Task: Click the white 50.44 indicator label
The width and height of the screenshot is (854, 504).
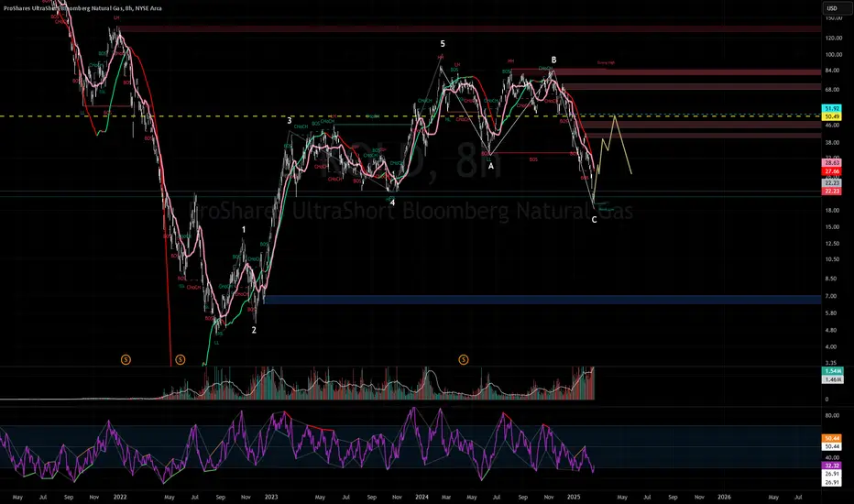Action: [x=832, y=446]
